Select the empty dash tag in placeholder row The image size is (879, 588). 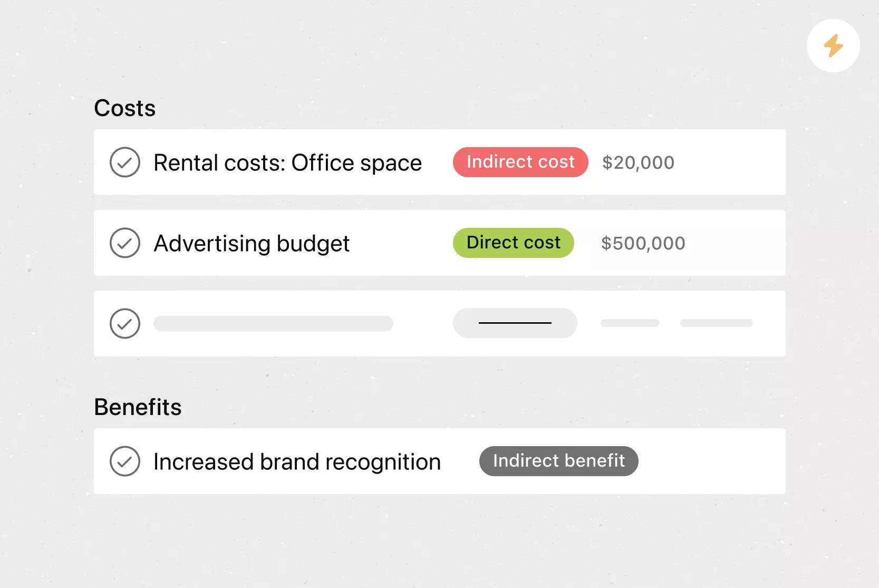click(x=515, y=323)
